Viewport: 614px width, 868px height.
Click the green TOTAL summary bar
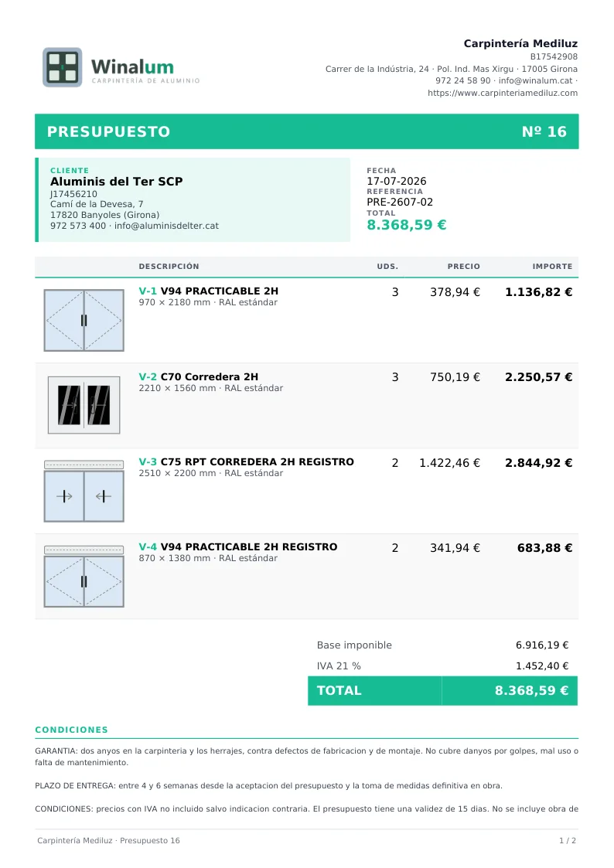[x=442, y=690]
